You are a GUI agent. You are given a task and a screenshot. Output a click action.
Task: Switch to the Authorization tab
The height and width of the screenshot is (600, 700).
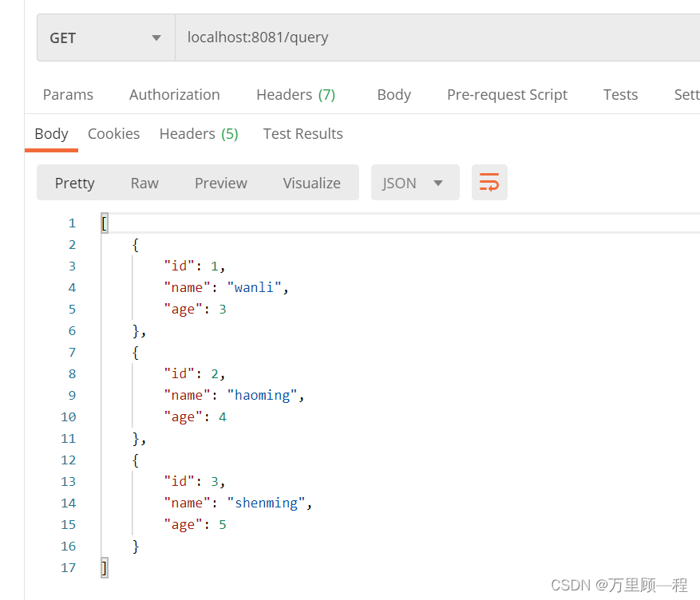coord(175,95)
